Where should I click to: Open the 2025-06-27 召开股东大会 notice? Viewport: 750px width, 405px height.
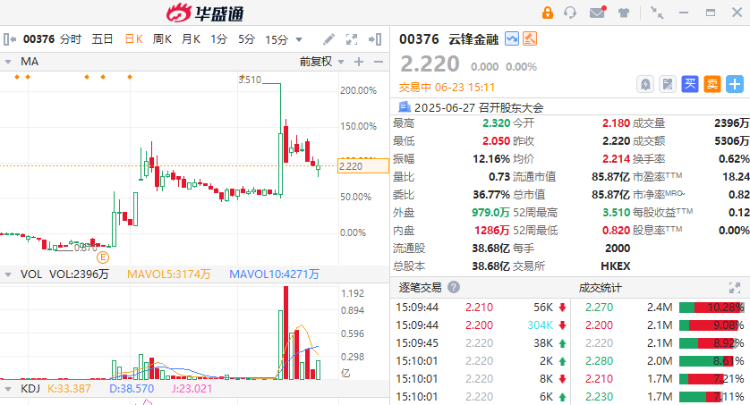point(479,108)
